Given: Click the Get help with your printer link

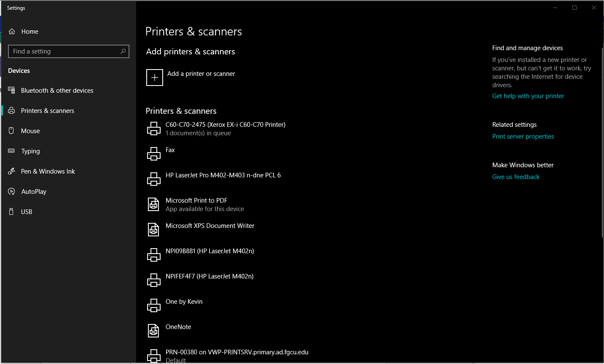Looking at the screenshot, I should coord(528,96).
